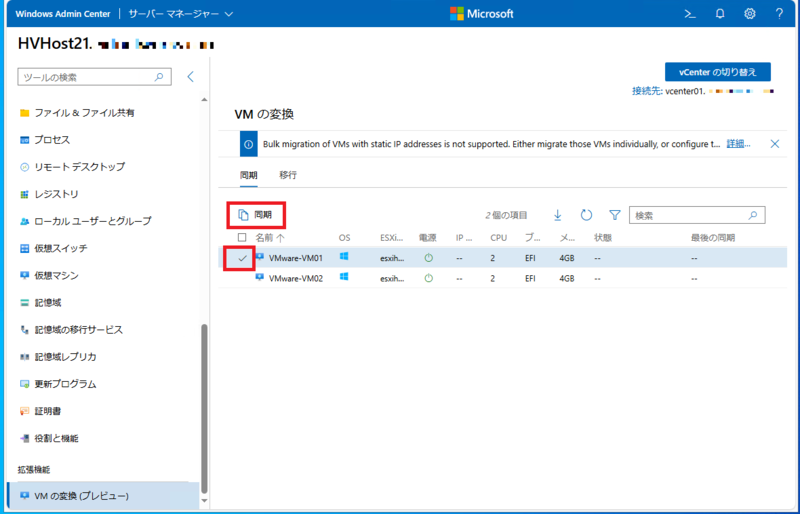Select VM の変換 (プレビュー) extension

[104, 496]
